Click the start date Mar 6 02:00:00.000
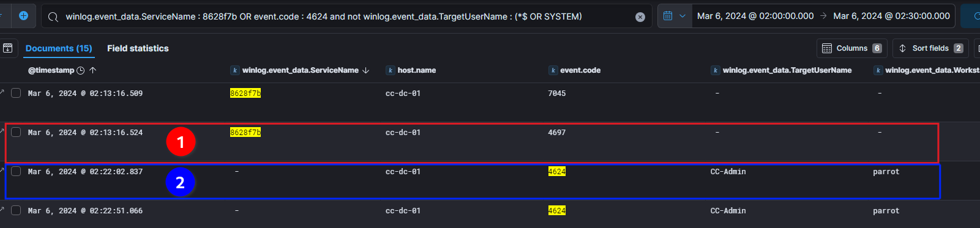The height and width of the screenshot is (228, 980). [x=755, y=16]
